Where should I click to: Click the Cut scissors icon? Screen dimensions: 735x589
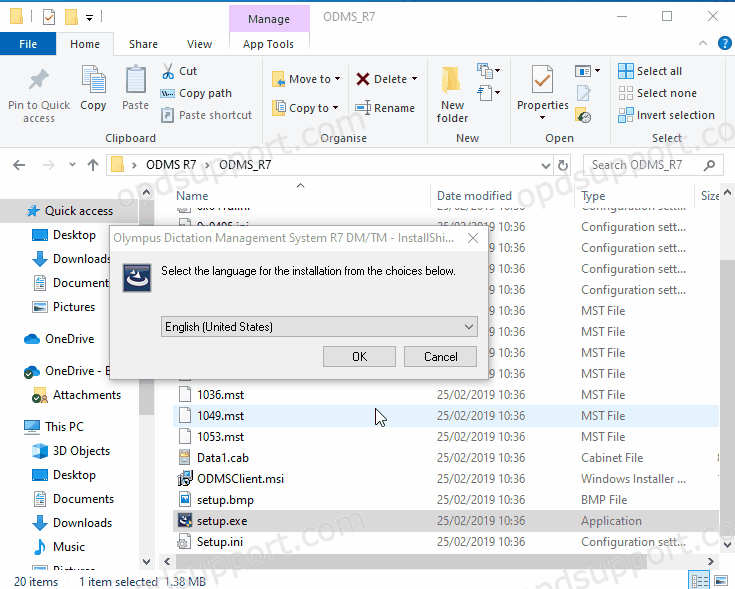(168, 71)
